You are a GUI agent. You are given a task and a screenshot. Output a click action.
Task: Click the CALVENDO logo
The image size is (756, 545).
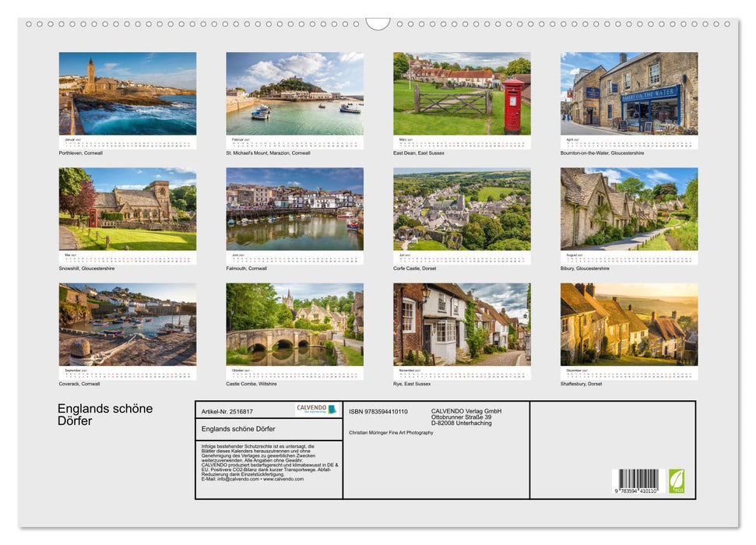click(317, 409)
